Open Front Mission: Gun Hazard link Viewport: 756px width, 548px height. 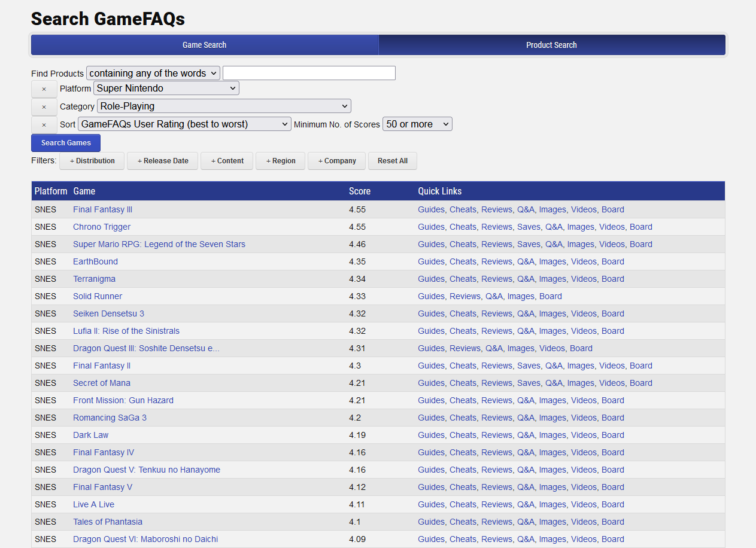[x=123, y=400]
